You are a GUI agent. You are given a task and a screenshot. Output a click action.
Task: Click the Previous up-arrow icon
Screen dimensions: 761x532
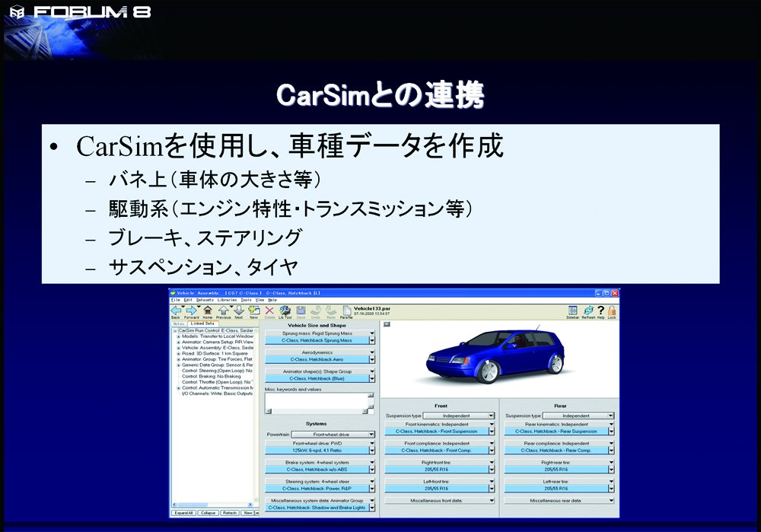(223, 311)
